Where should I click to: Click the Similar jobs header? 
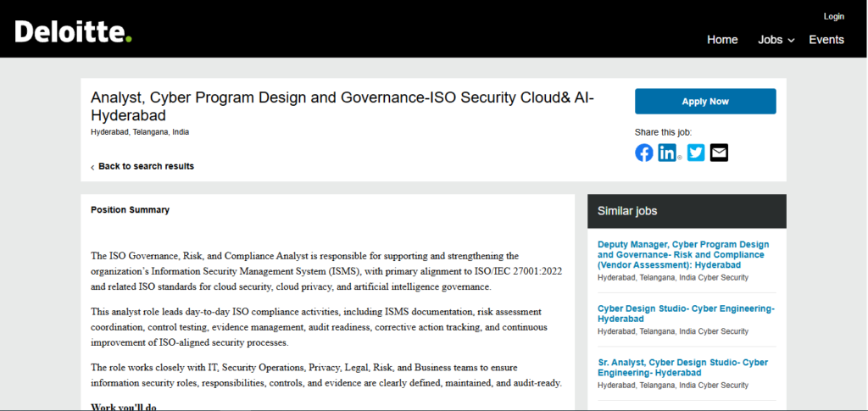tap(687, 211)
